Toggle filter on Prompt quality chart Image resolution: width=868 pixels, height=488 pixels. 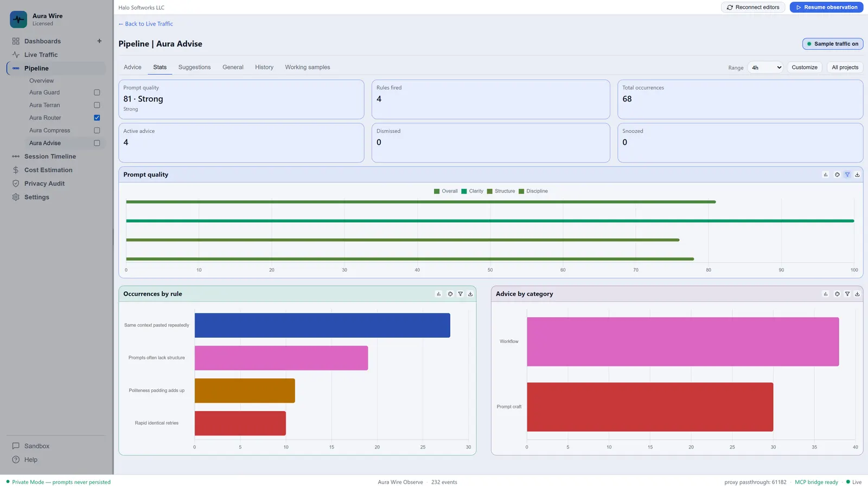point(847,175)
